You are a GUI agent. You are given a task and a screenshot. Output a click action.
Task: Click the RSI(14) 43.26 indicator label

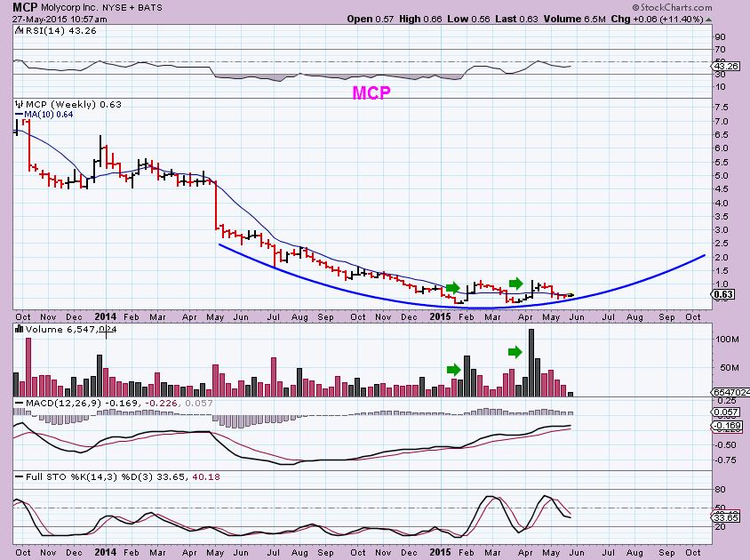click(60, 30)
